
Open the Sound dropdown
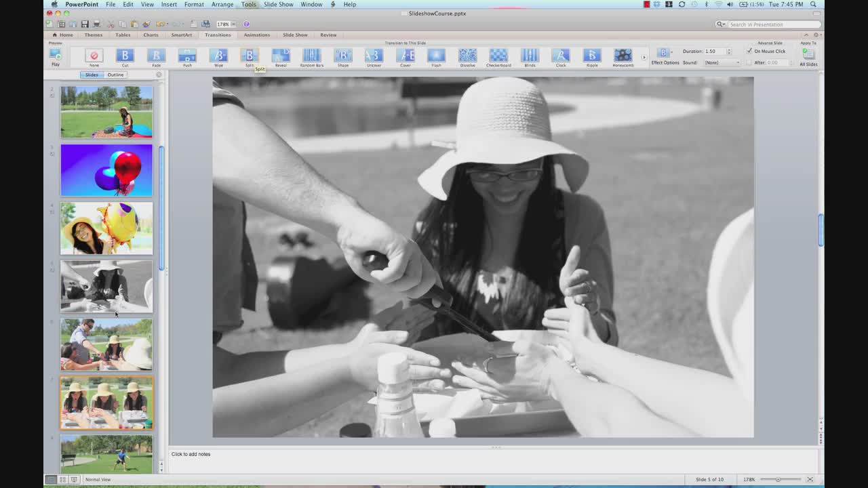click(722, 62)
